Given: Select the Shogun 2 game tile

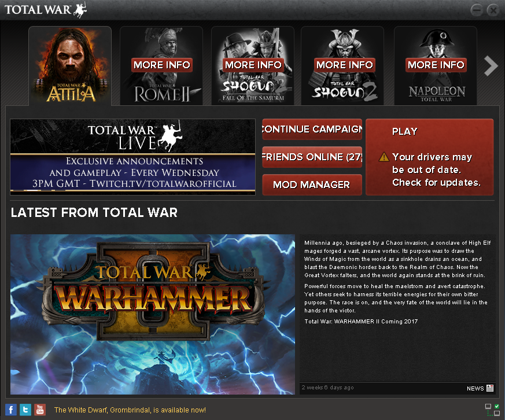Looking at the screenshot, I should coord(342,66).
